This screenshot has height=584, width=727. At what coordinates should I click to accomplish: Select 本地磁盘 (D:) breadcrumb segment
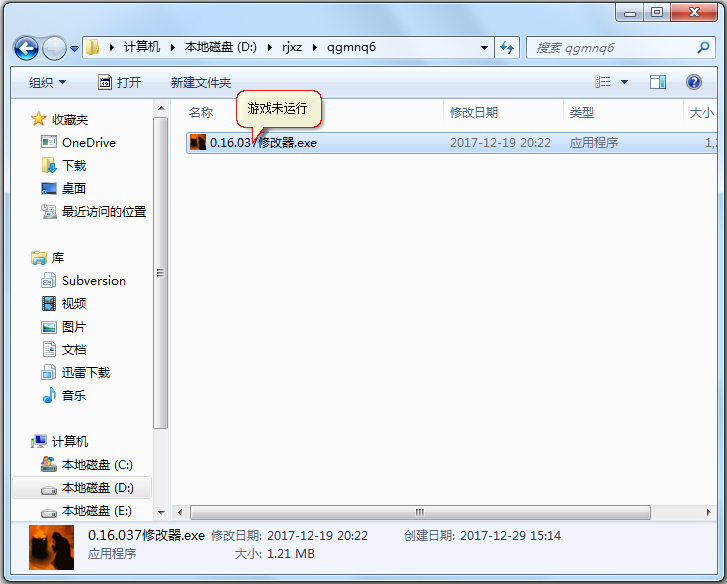point(221,47)
